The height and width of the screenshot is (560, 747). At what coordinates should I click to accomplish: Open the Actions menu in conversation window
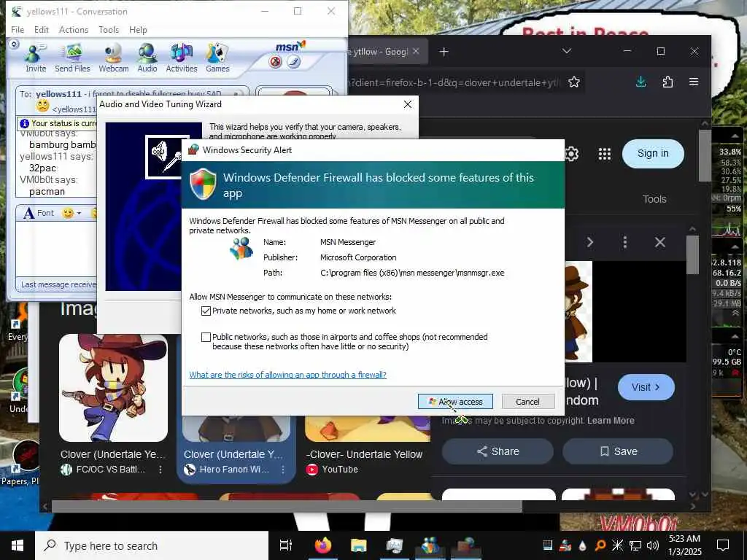point(74,29)
